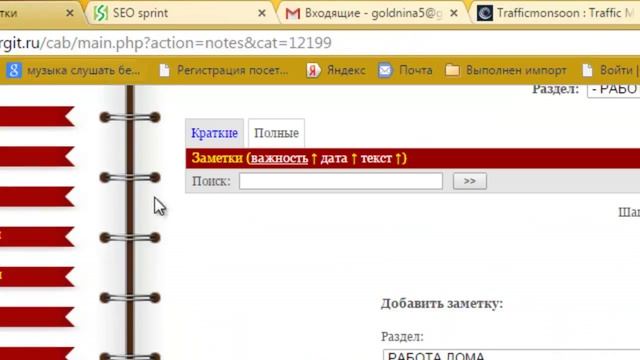Close the leftmost browser tab
The height and width of the screenshot is (360, 640).
point(70,13)
